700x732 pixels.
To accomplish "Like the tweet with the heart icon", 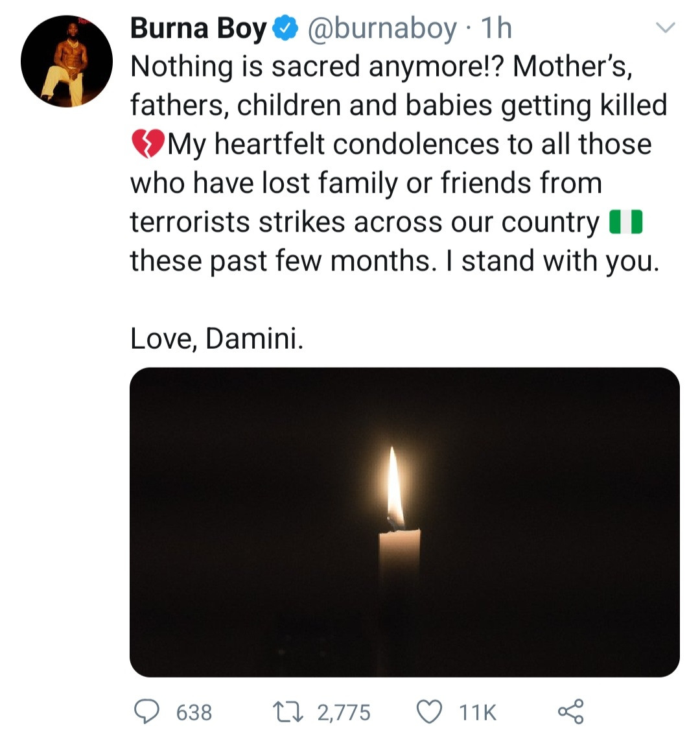I will click(x=428, y=712).
